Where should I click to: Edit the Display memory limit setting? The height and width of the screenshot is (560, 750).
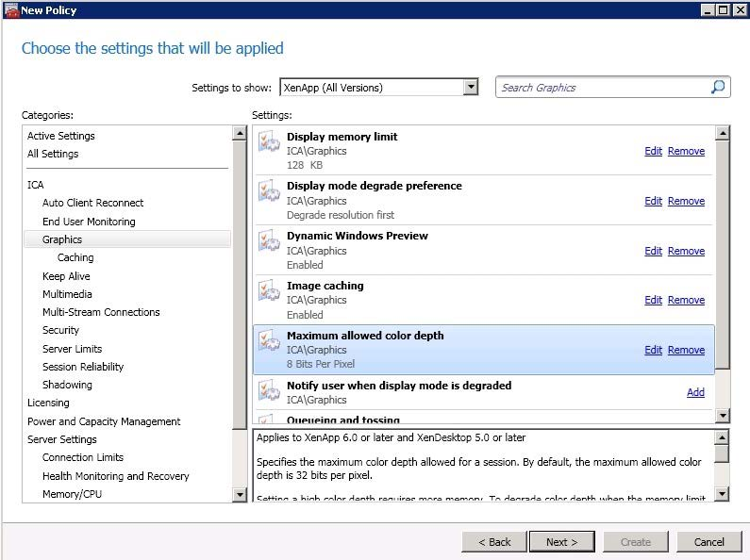[653, 151]
